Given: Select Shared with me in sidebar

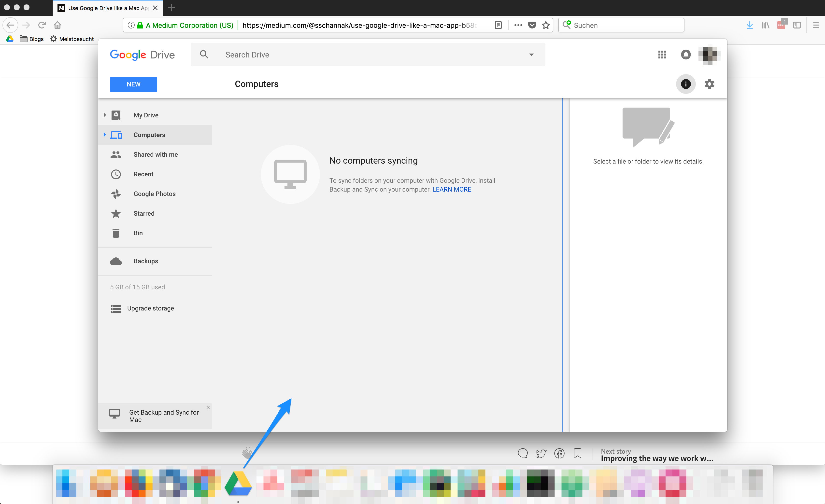Looking at the screenshot, I should click(155, 154).
